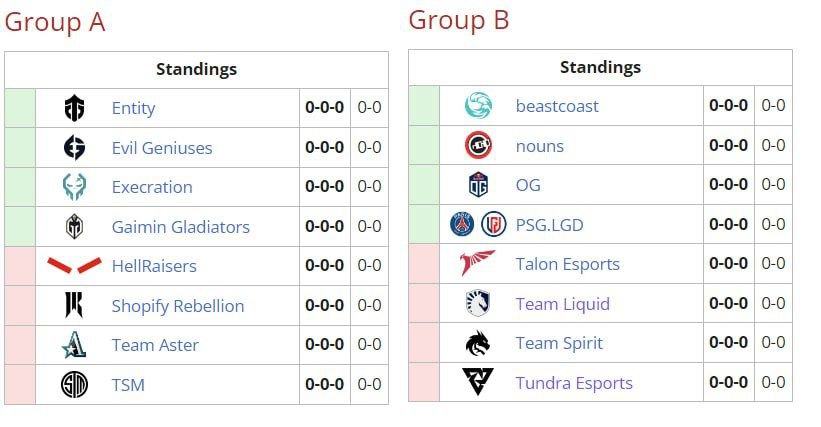Click the Tundra Esports logo

point(479,383)
